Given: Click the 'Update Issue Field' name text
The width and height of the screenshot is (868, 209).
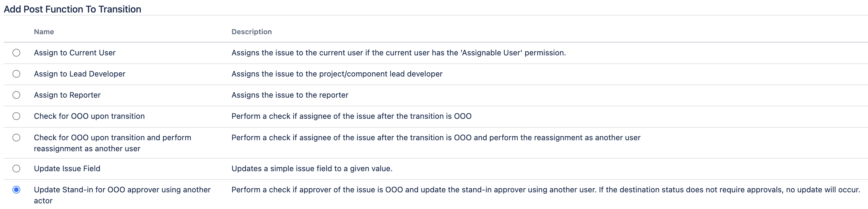Looking at the screenshot, I should coord(67,169).
